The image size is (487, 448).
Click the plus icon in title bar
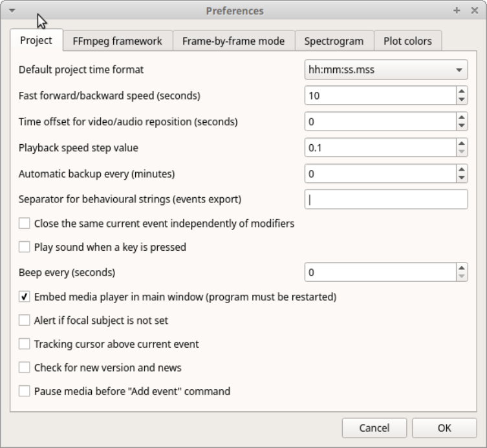[457, 10]
